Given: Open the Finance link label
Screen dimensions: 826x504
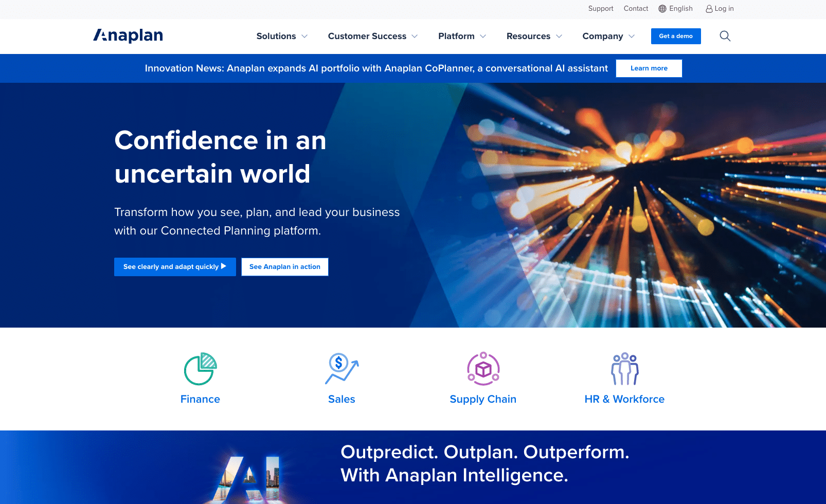Looking at the screenshot, I should [200, 399].
